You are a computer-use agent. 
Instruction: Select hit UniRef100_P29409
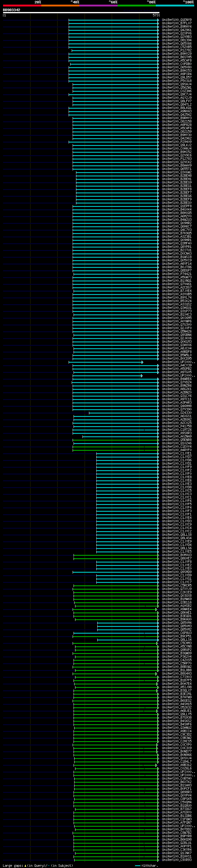(x=177, y=142)
